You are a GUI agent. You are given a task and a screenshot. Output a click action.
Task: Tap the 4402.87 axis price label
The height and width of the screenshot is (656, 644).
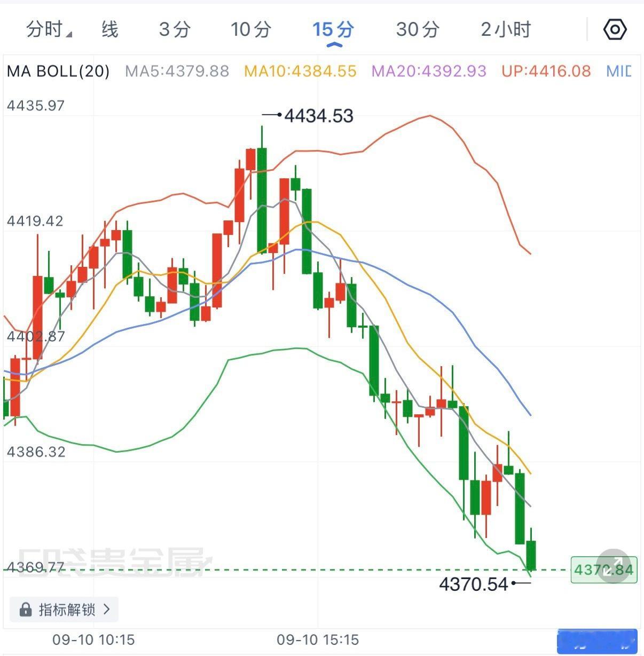(x=35, y=336)
